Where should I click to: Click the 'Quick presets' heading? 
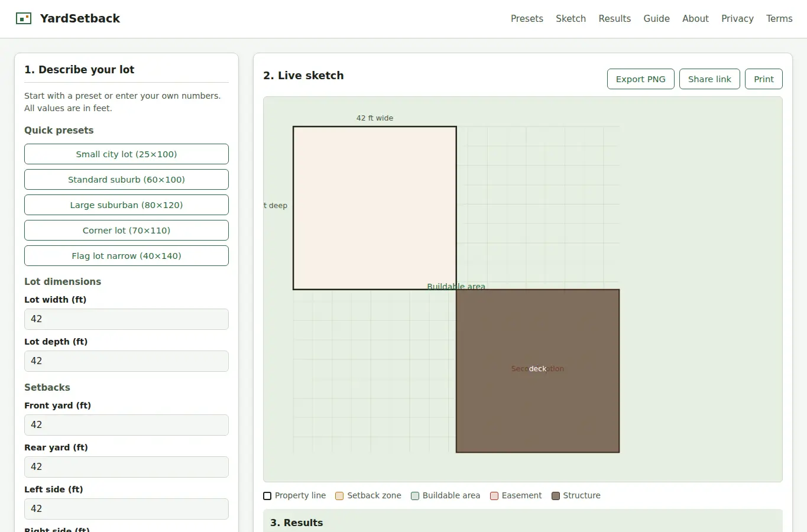pos(59,131)
